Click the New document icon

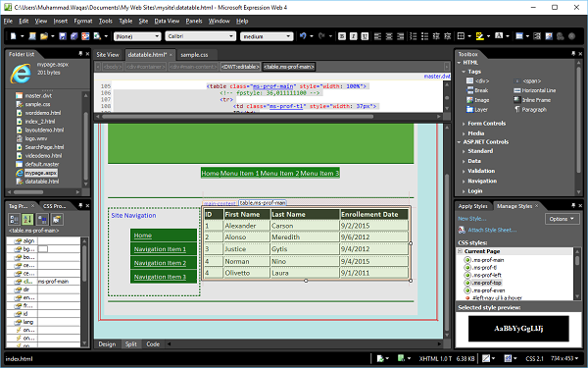pos(14,36)
